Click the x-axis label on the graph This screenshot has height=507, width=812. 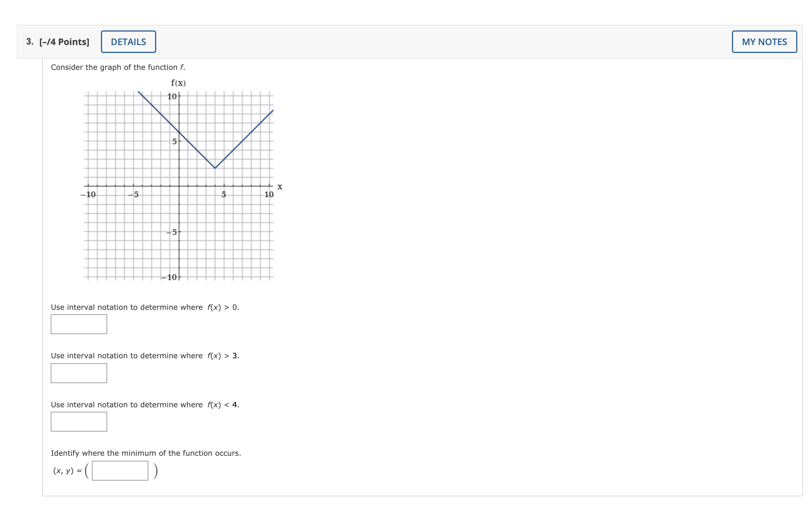point(280,187)
